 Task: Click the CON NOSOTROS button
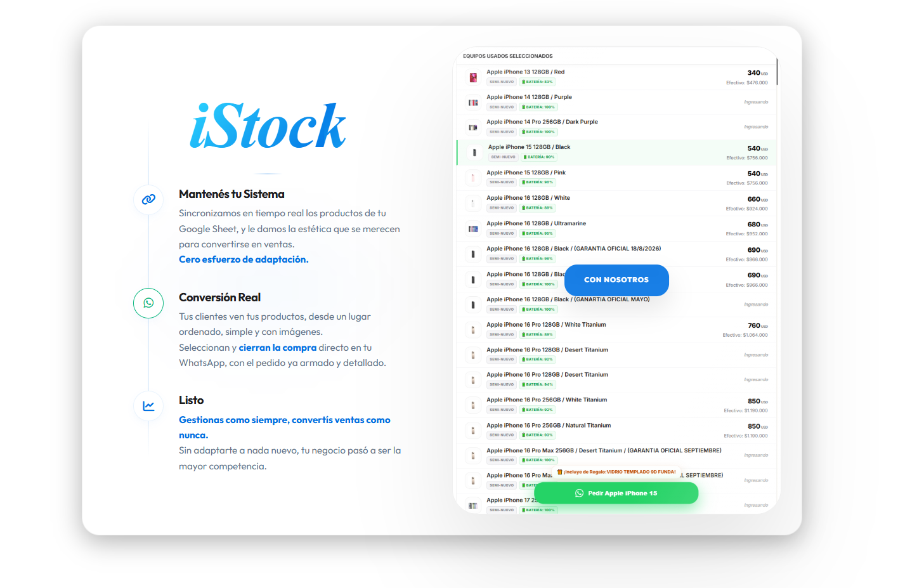point(616,280)
